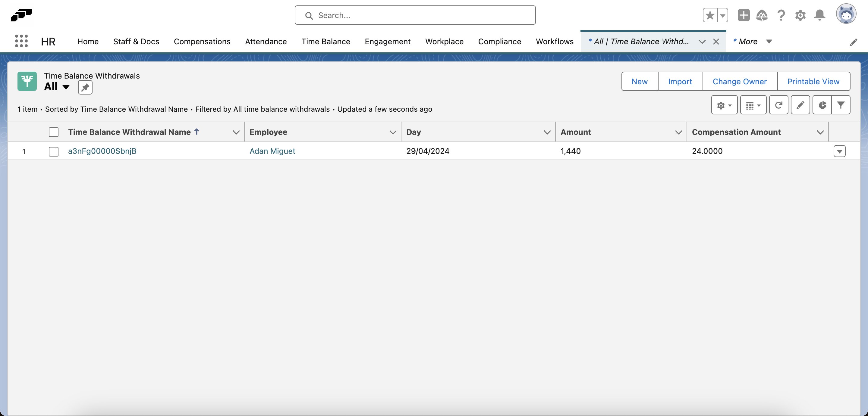The image size is (868, 416).
Task: Refresh the list view
Action: click(x=779, y=105)
